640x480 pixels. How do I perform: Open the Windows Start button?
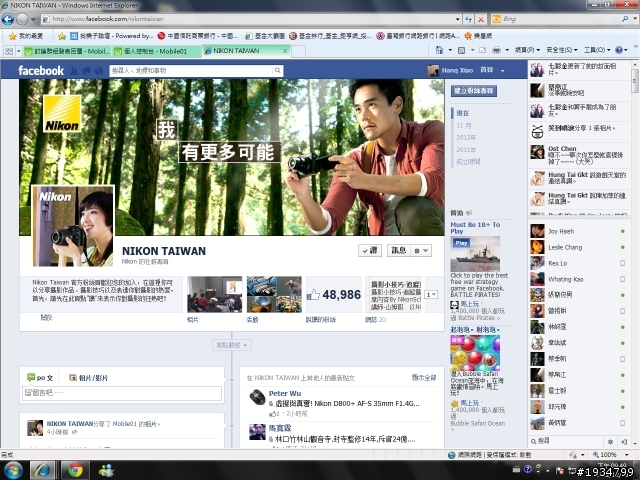tap(13, 470)
